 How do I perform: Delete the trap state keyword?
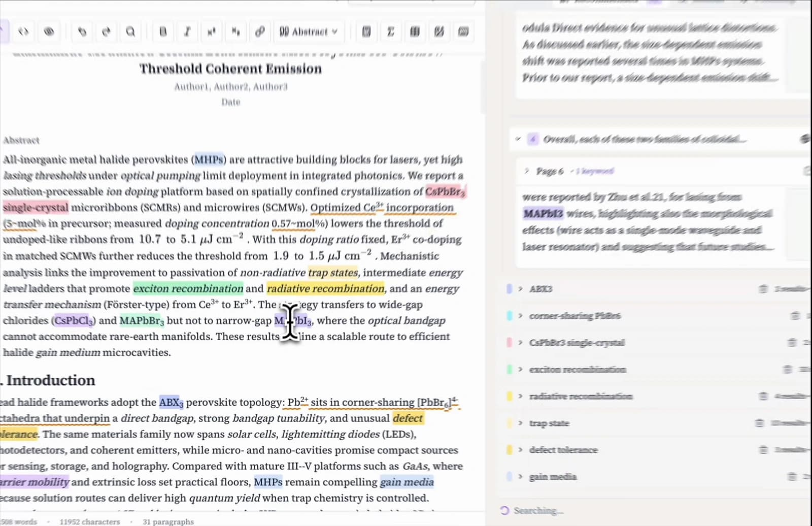pos(760,423)
